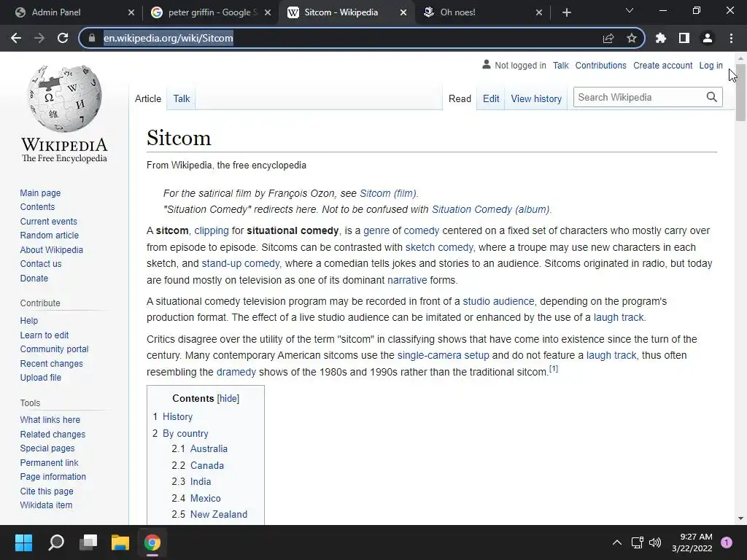
Task: Close the peter griffin Google tab
Action: coord(268,12)
